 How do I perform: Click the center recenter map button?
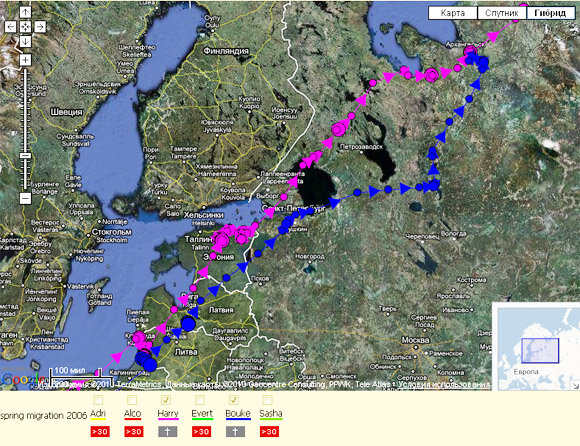tap(25, 27)
